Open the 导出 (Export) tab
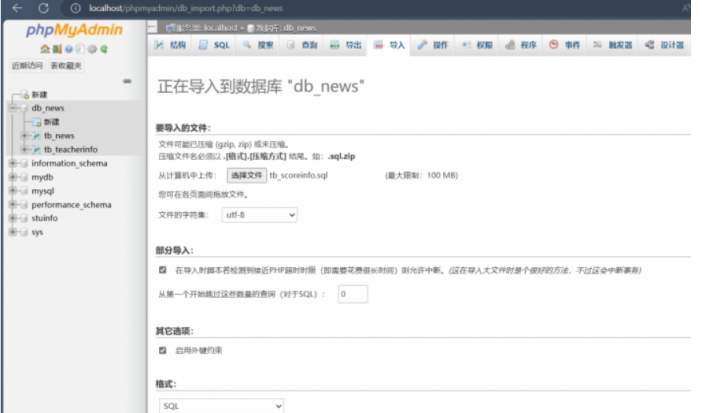Screen dimensions: 702x413 (346, 45)
